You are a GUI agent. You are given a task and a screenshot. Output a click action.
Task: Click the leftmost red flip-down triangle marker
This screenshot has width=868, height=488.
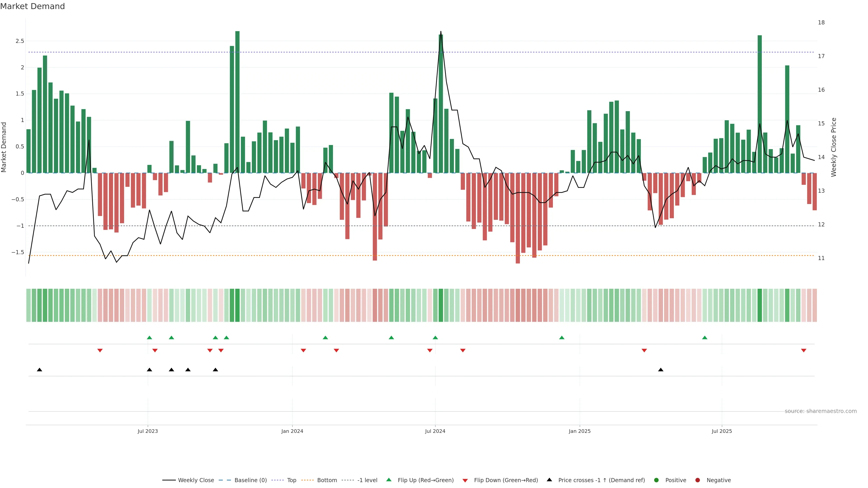(x=100, y=351)
